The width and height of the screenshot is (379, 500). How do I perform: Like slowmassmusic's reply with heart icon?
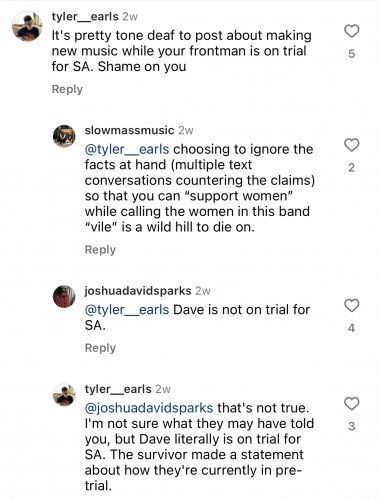tap(351, 145)
